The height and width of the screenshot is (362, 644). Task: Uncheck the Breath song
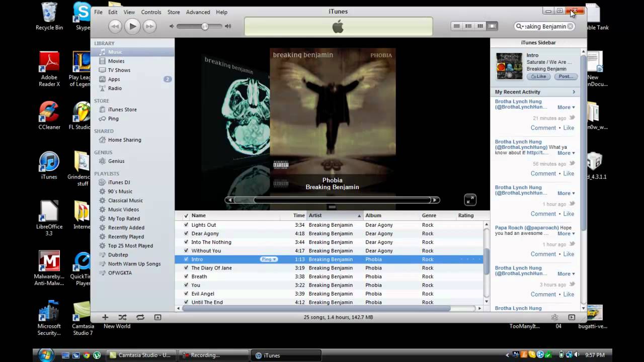[x=186, y=276]
